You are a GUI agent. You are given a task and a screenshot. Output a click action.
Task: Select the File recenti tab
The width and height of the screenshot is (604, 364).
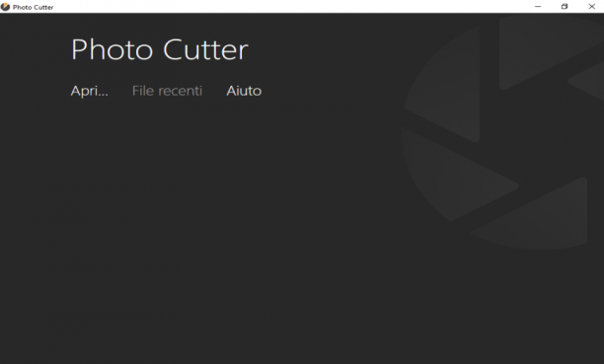[167, 91]
